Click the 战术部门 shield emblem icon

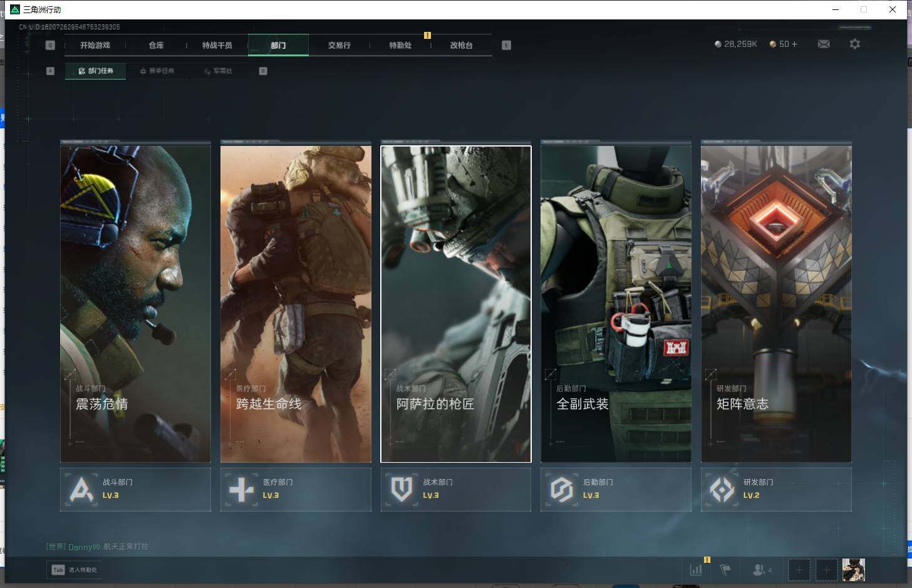[402, 490]
